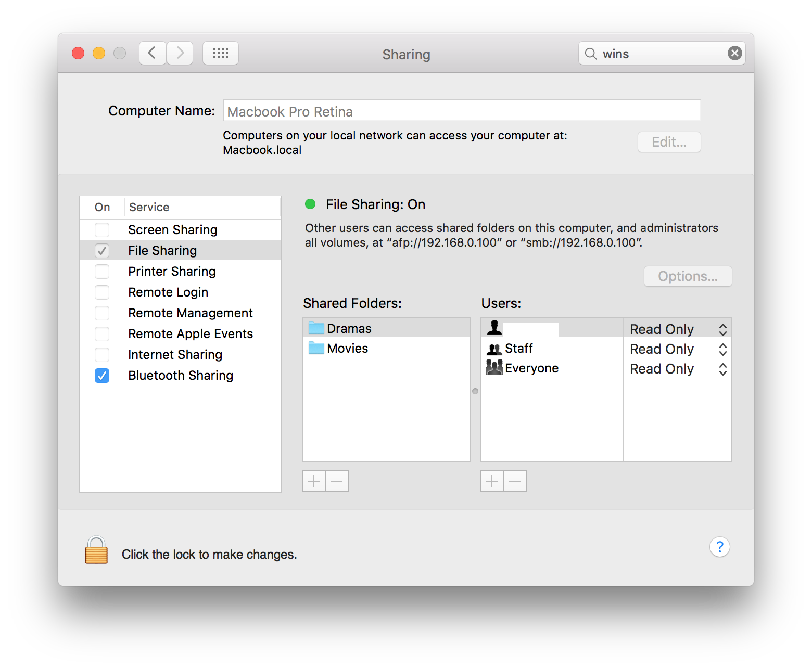Add a user with plus button
The width and height of the screenshot is (812, 669).
coord(492,481)
